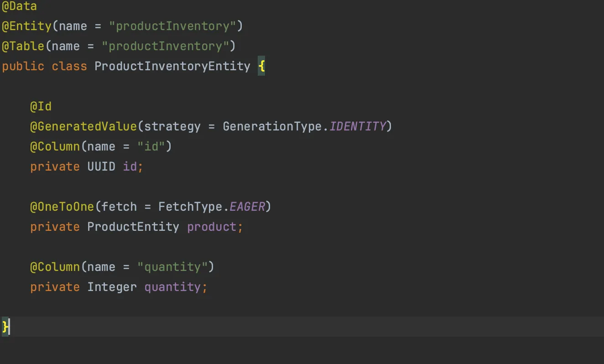
Task: Click the @OneToOne annotation
Action: click(62, 206)
